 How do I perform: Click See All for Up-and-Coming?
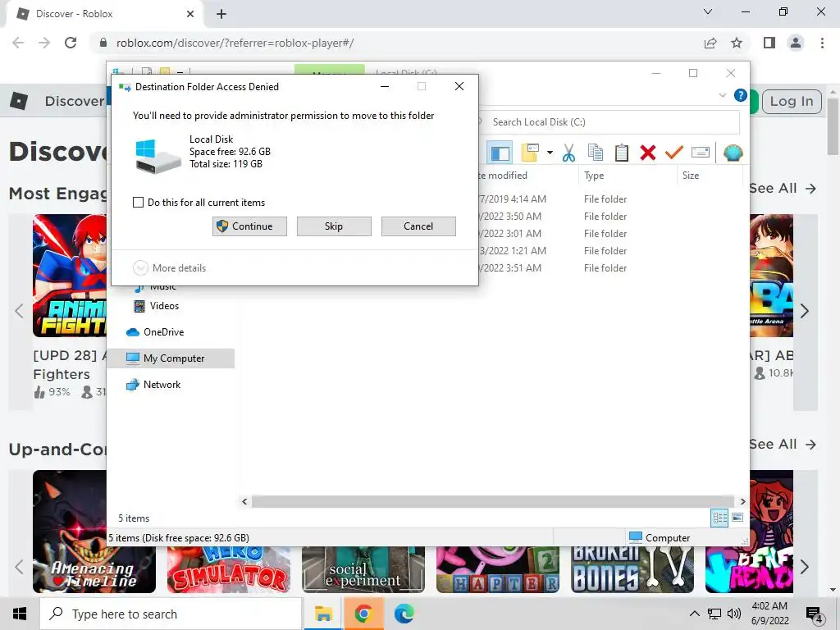pyautogui.click(x=782, y=444)
